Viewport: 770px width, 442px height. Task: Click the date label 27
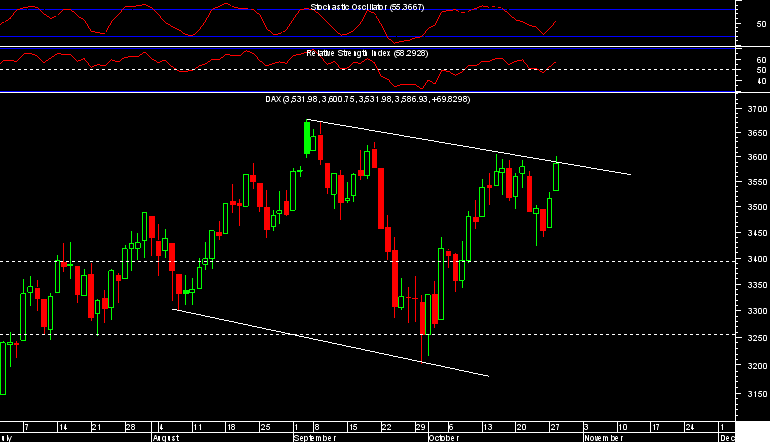(x=555, y=427)
